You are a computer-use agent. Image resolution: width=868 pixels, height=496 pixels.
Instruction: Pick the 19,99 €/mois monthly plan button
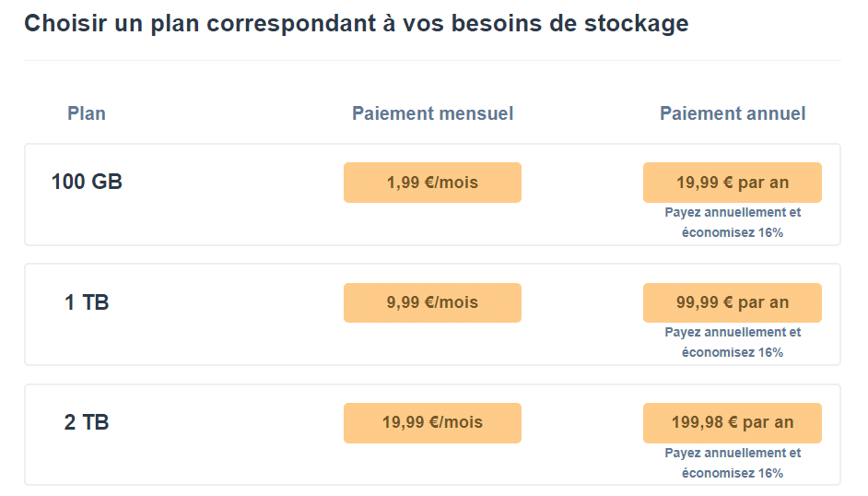point(432,422)
